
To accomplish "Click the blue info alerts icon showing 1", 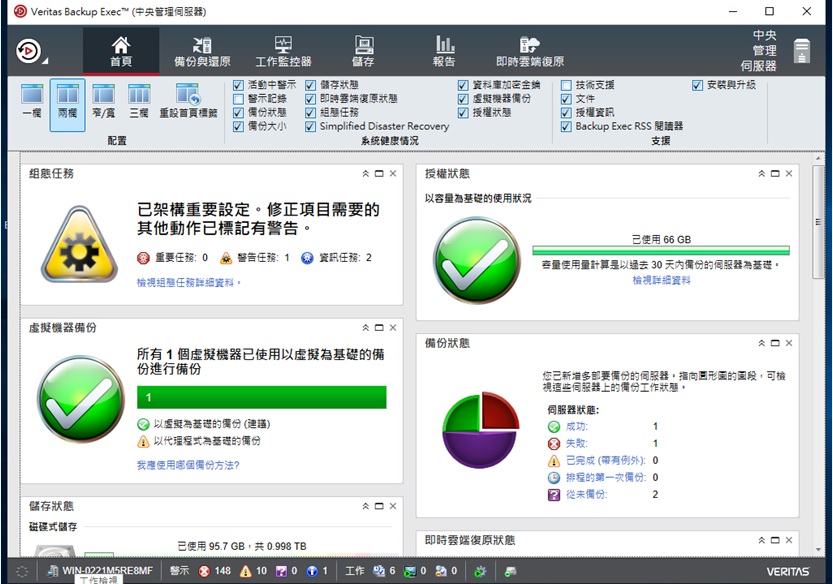I will 312,571.
